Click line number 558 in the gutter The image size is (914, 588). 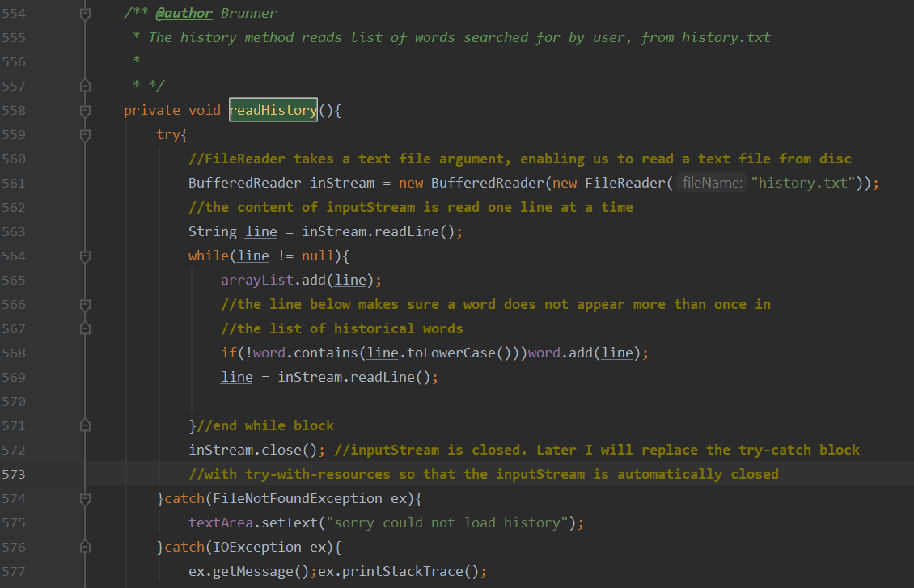coord(14,110)
